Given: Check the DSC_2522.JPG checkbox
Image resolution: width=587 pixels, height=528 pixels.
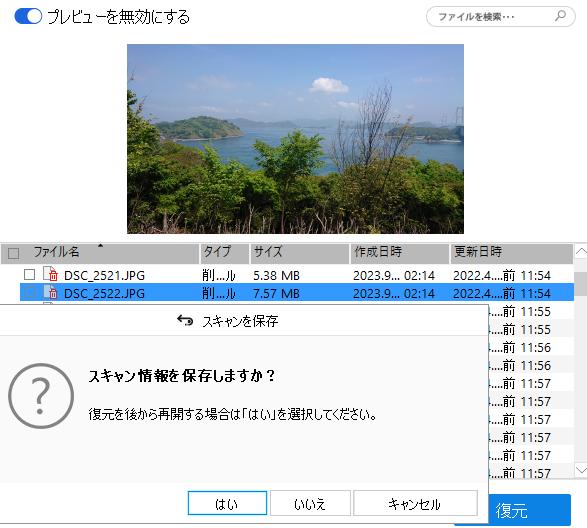Looking at the screenshot, I should pos(30,293).
